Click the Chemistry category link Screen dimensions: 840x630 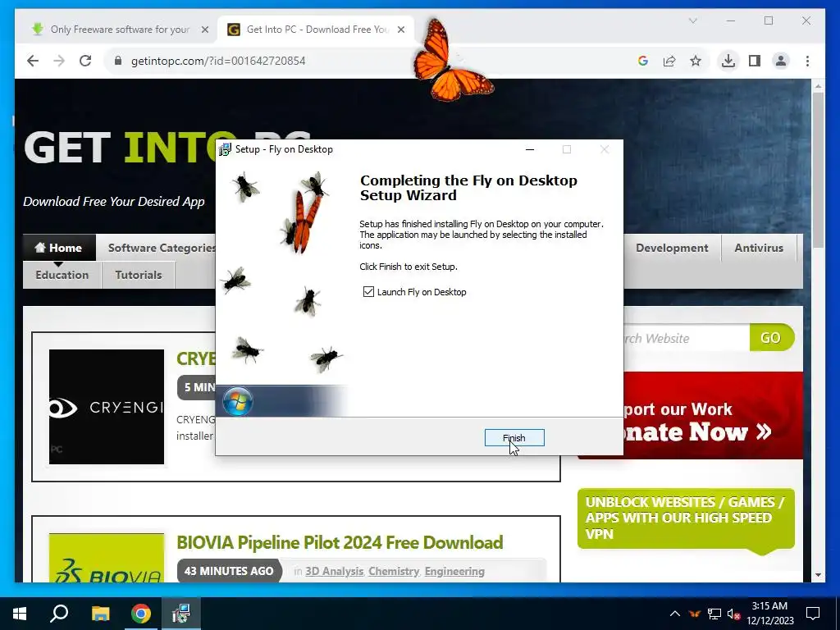point(393,571)
